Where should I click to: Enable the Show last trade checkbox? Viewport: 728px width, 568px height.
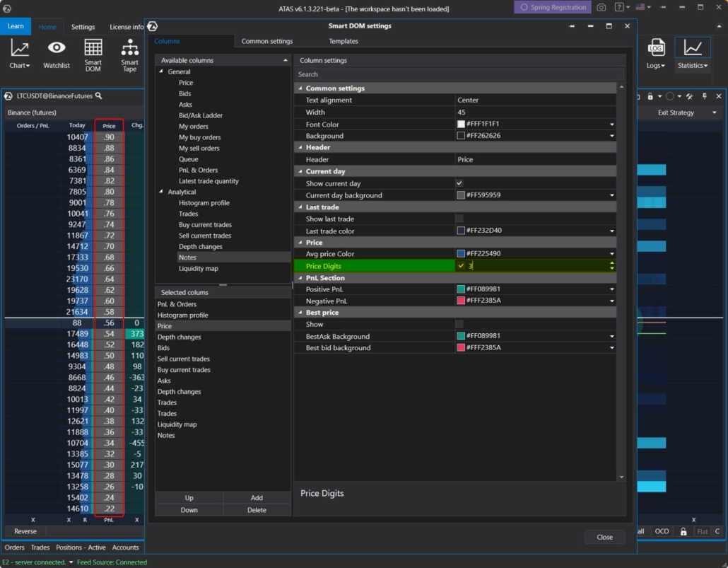(x=459, y=219)
